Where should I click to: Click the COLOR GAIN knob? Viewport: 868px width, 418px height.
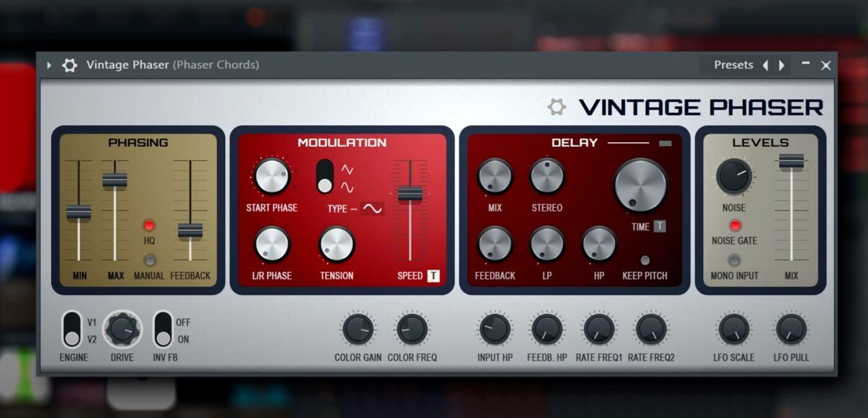point(358,329)
